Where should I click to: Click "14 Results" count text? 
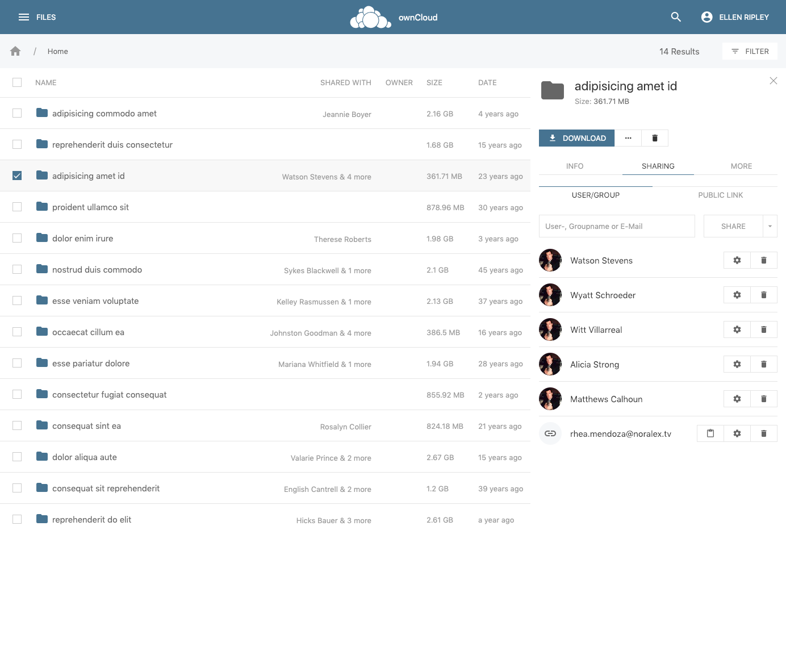point(679,51)
